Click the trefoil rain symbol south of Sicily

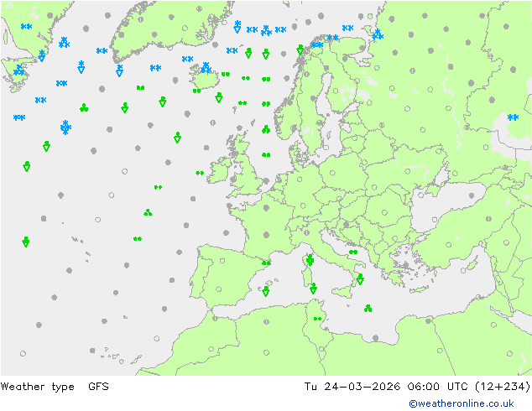coord(368,309)
